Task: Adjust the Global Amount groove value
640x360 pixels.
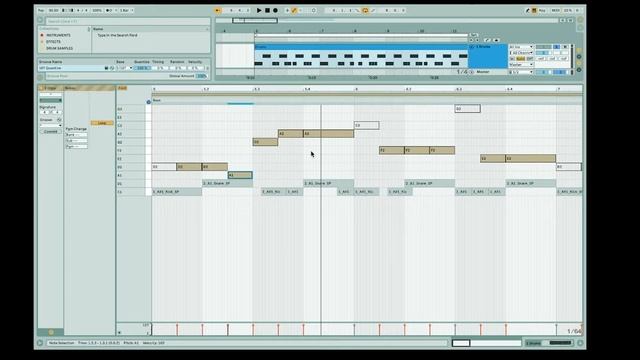Action: click(x=201, y=76)
